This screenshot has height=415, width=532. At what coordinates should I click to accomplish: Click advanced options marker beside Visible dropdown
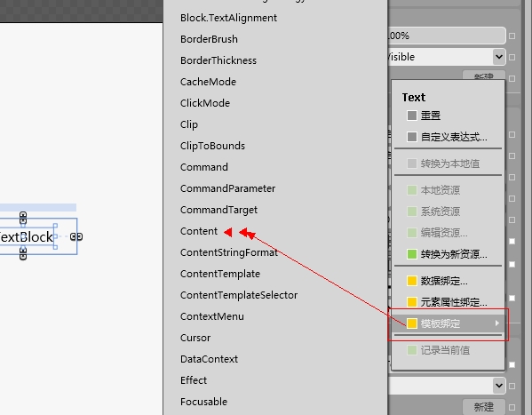(x=512, y=58)
